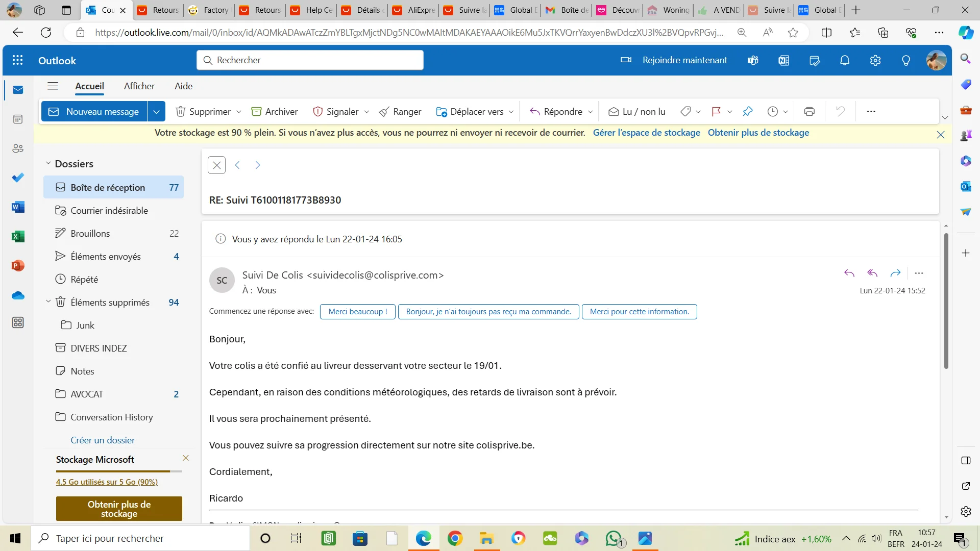
Task: Close the open email with X button
Action: pos(217,165)
